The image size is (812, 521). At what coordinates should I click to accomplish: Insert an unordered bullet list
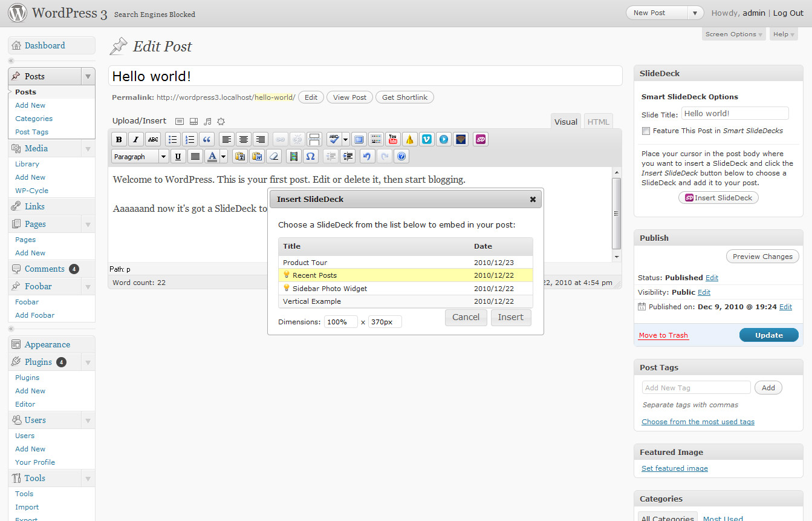173,139
